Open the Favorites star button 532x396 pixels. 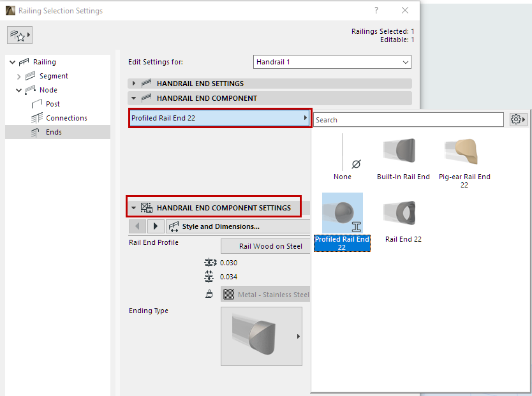pos(20,35)
